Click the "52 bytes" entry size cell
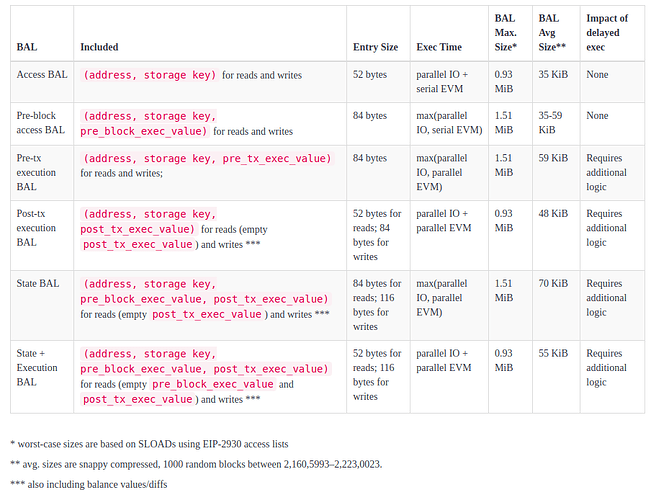This screenshot has width=651, height=500. pos(370,74)
